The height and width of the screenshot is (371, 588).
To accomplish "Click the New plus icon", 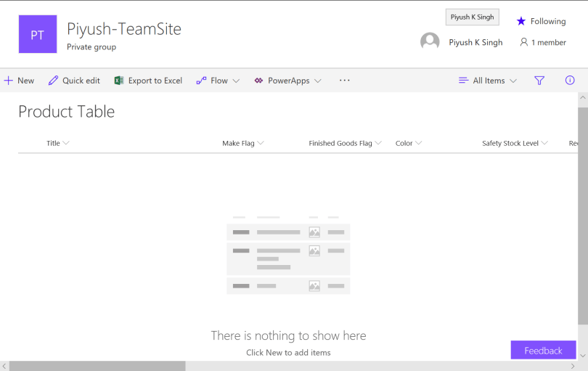I will (x=8, y=81).
